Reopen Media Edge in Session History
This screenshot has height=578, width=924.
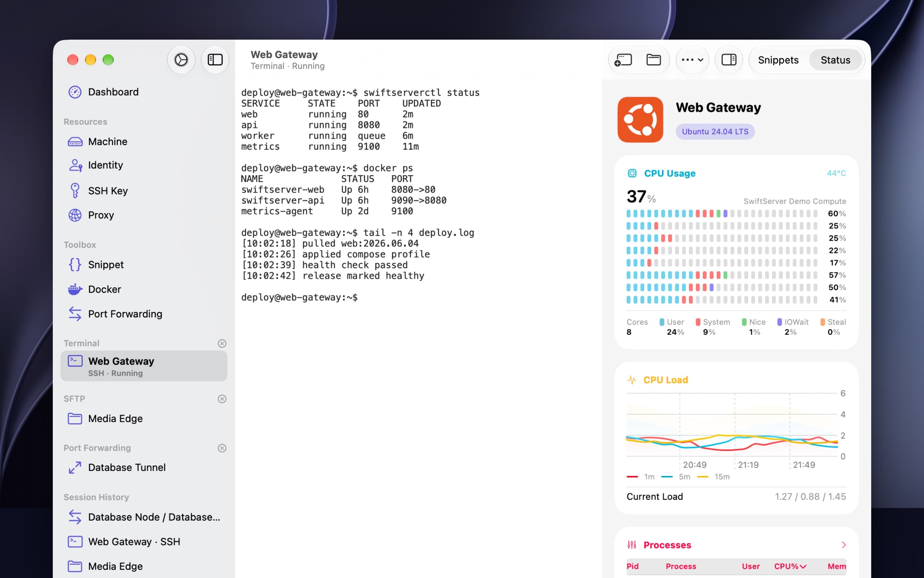(x=144, y=566)
